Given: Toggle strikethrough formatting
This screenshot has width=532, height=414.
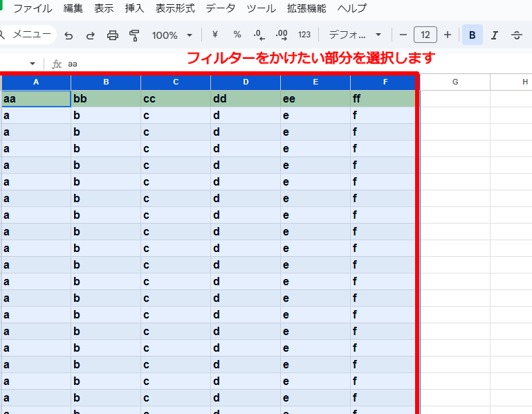Looking at the screenshot, I should [516, 35].
